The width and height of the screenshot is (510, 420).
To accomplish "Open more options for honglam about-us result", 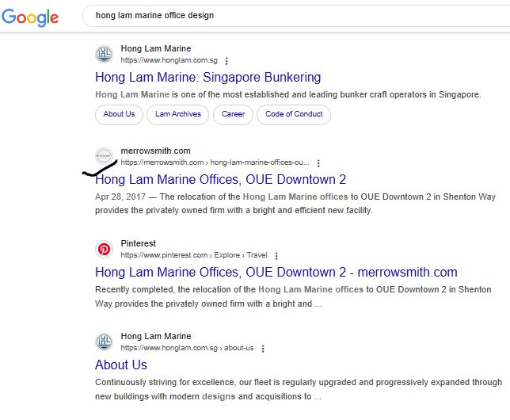I will click(263, 349).
